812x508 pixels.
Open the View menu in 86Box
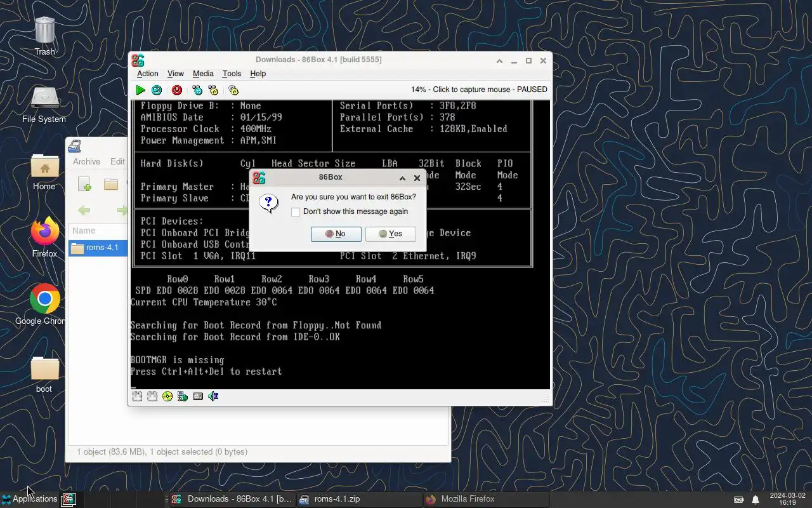tap(176, 74)
